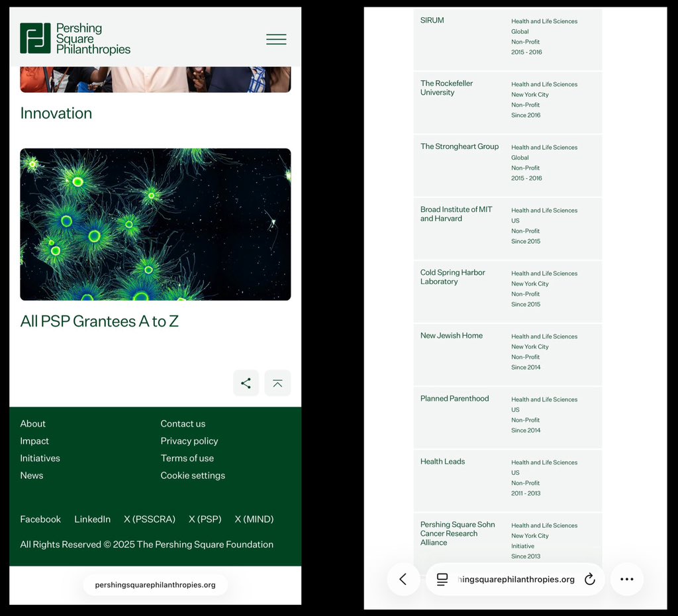Select the Planned Parenthood grantee
This screenshot has width=678, height=616.
point(454,398)
